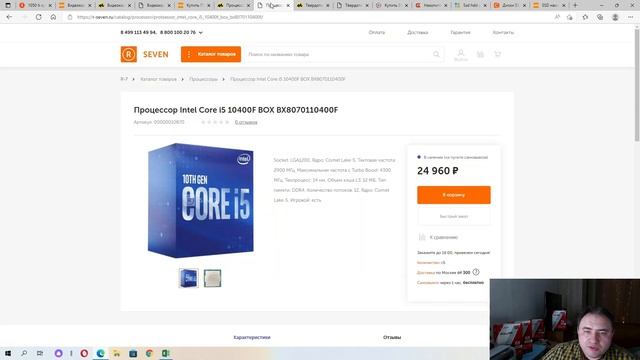Click the delivery info question mark icon
Image resolution: width=640 pixels, height=360 pixels.
476,272
